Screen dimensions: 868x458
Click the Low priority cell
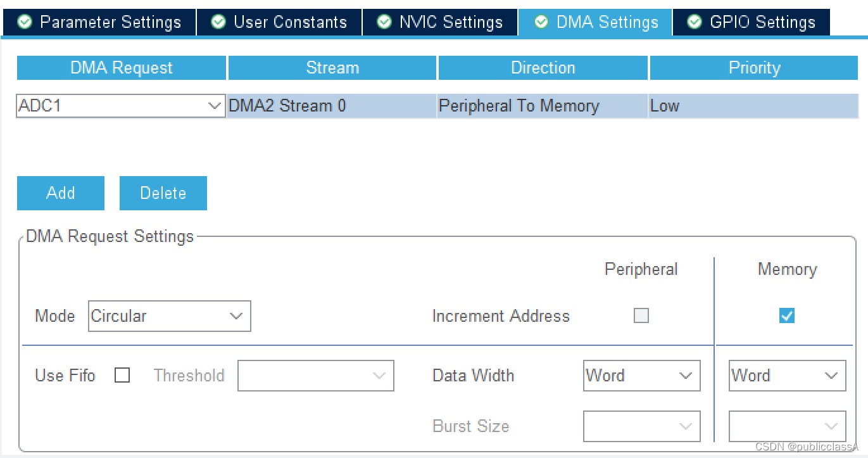(x=753, y=106)
